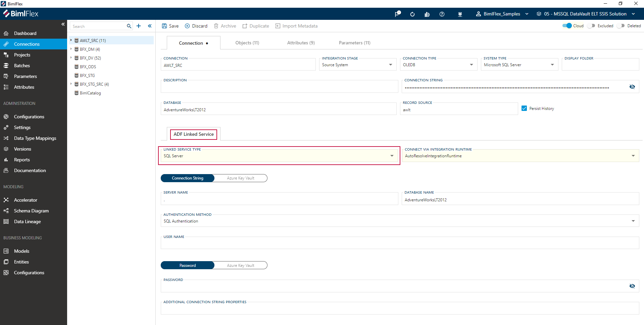
Task: Click Import Metadata
Action: (296, 26)
